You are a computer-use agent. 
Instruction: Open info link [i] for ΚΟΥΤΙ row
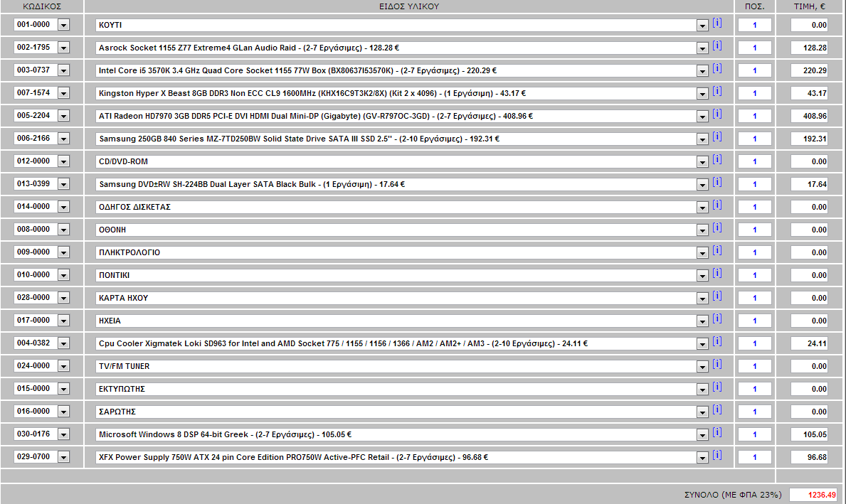[717, 23]
